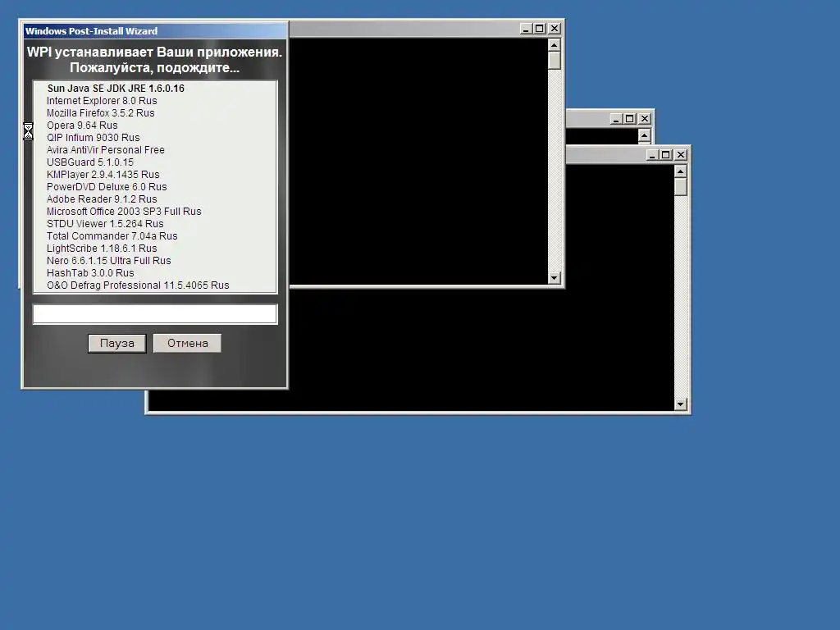Select KMPlayer 2.9.4.1435 Rus entry

(103, 175)
